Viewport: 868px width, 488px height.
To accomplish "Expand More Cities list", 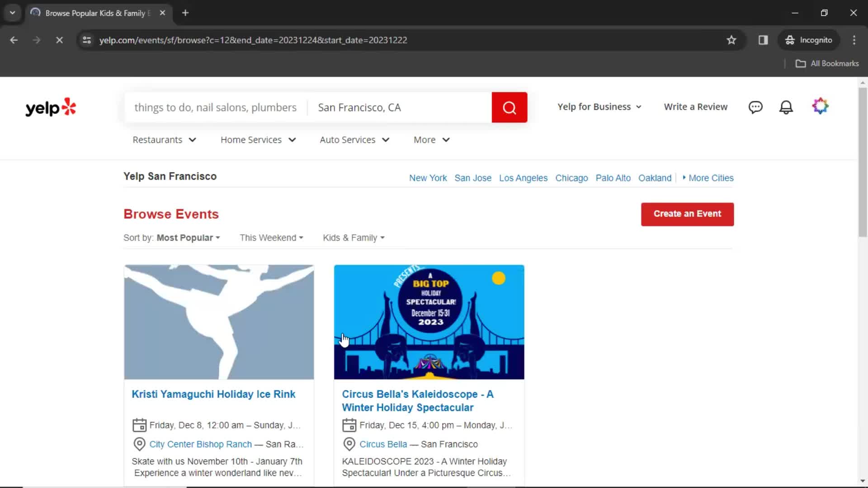I will click(708, 178).
